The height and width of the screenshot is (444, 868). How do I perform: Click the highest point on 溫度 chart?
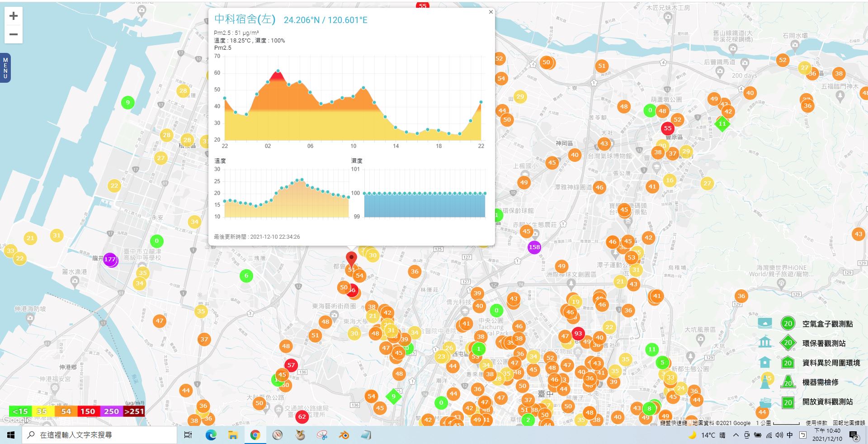(x=302, y=179)
